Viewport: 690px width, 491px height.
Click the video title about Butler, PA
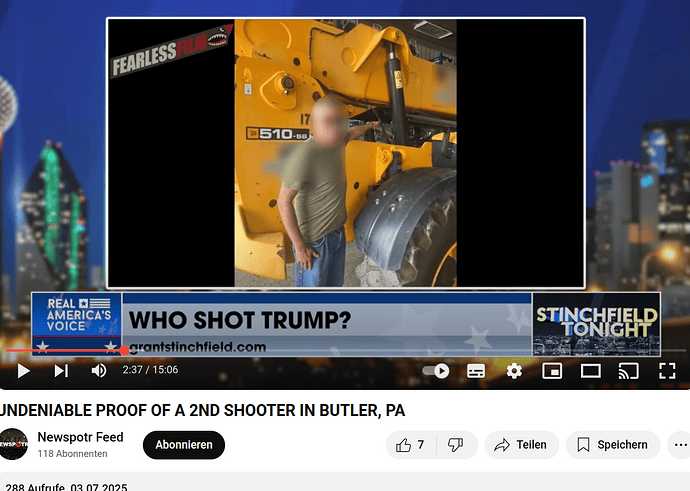[x=202, y=410]
